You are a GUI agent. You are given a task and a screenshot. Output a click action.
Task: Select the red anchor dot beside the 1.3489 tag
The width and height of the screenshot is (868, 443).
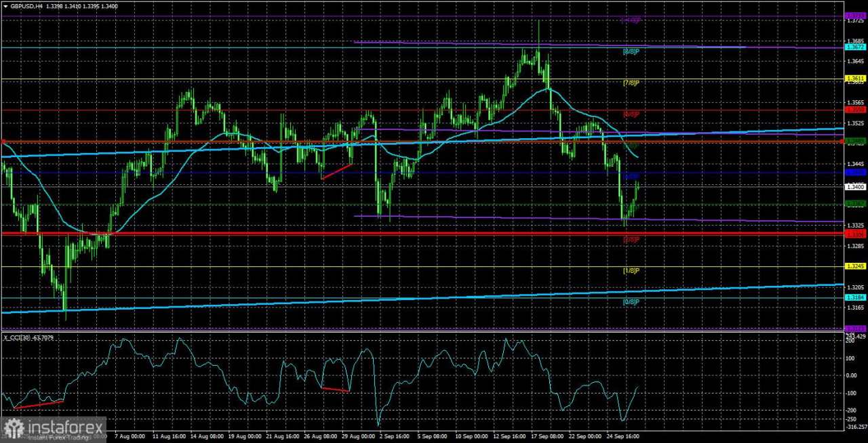click(842, 141)
